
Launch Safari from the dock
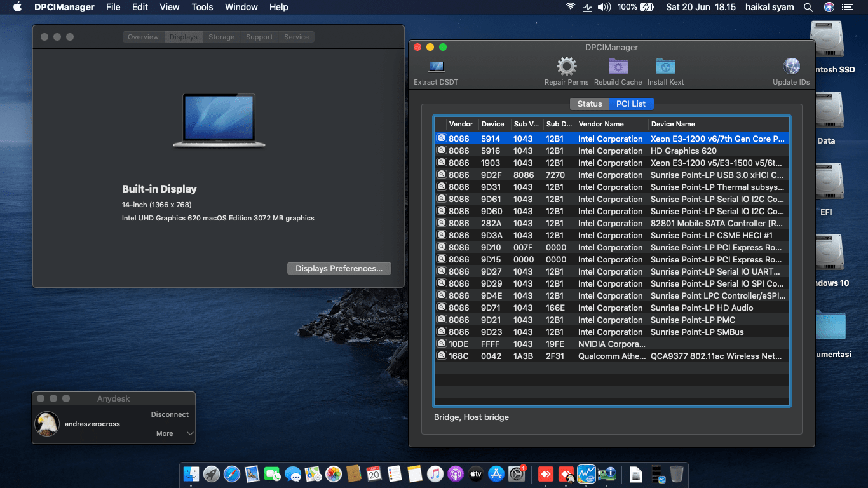[x=232, y=473]
